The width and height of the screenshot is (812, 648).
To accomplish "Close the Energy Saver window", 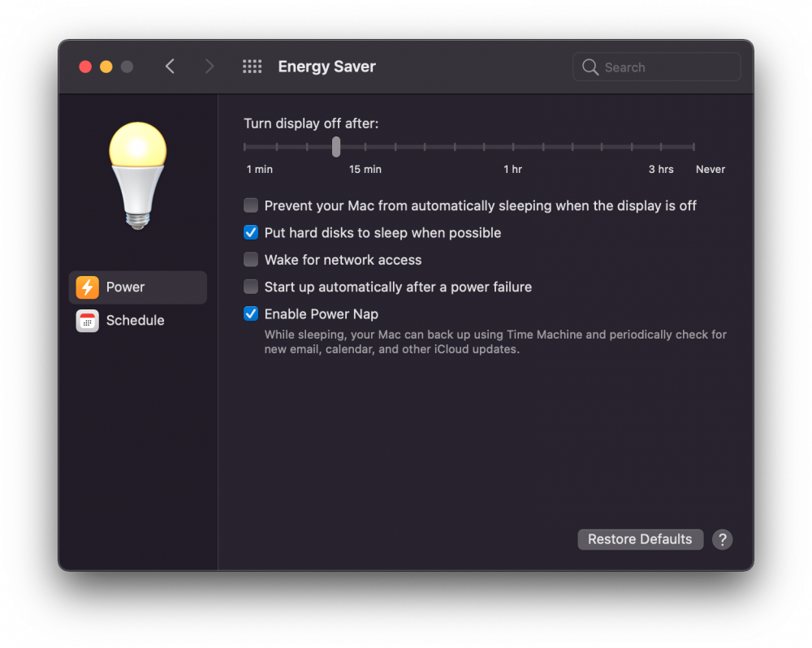I will [x=85, y=67].
